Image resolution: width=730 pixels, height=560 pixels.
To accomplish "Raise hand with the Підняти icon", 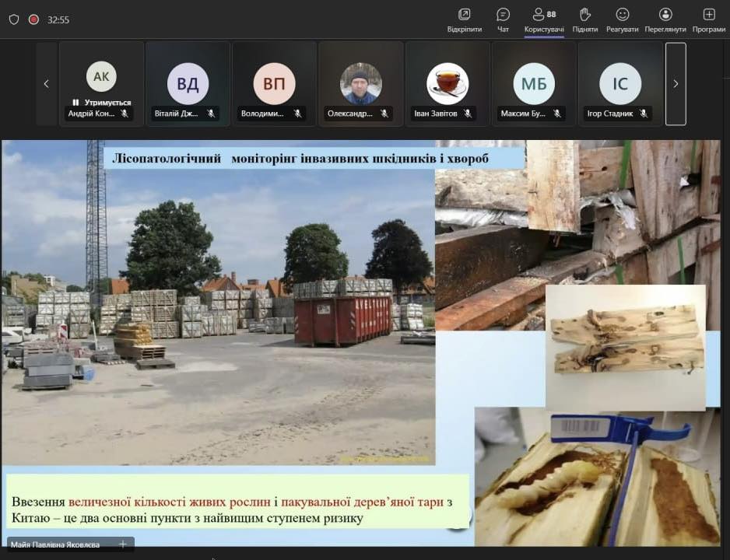I will coord(585,15).
